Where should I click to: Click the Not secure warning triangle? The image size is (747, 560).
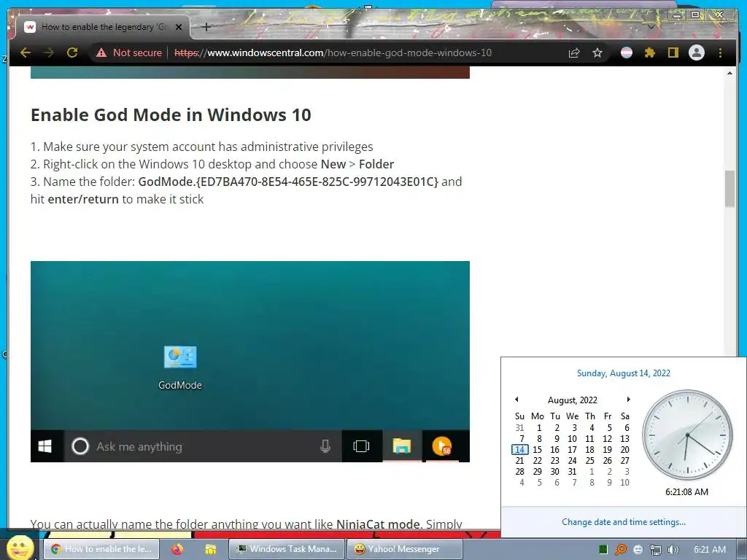[101, 52]
